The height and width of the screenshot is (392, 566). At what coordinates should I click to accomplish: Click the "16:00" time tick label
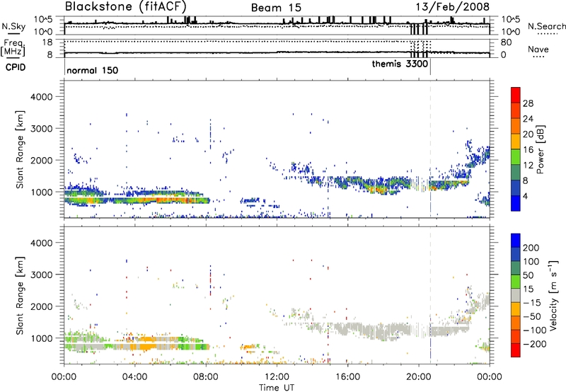click(x=347, y=377)
